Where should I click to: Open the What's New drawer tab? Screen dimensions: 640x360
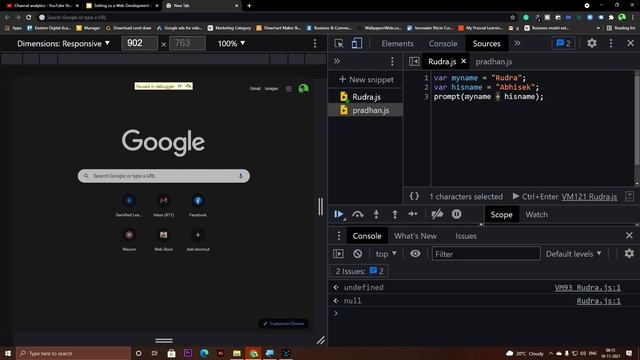point(415,236)
